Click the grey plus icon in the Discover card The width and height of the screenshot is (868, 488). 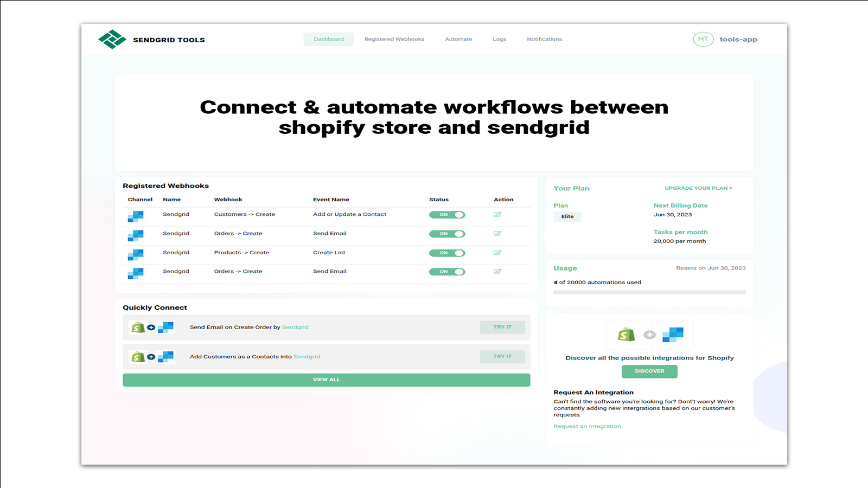point(649,335)
